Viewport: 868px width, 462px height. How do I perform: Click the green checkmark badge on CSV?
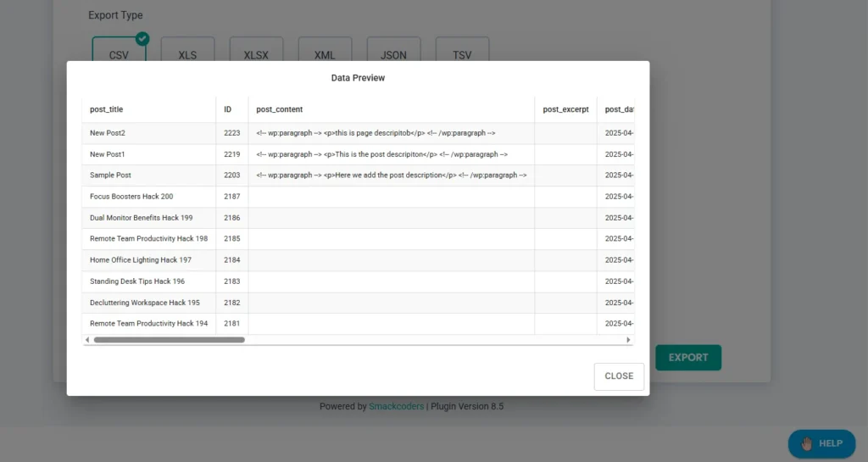tap(142, 38)
